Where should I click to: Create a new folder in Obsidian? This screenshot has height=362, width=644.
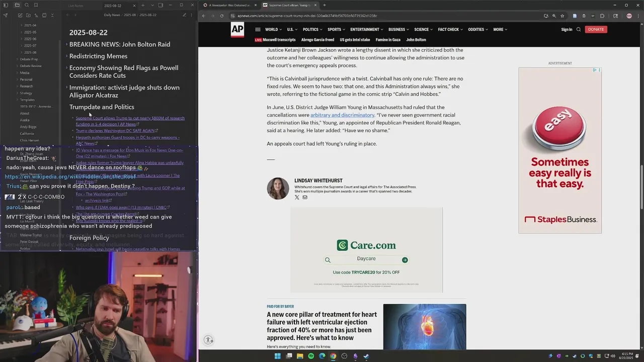click(x=28, y=15)
